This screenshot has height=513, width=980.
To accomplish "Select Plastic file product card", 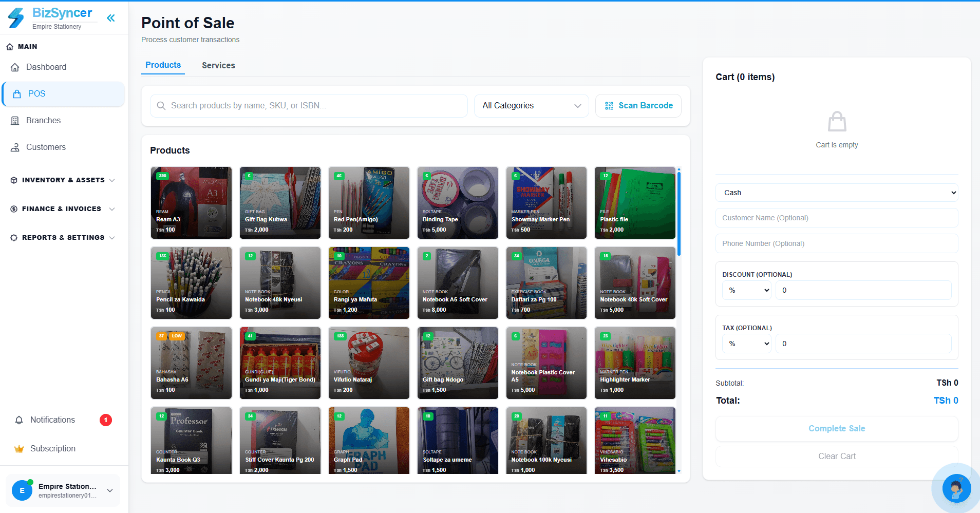I will 635,202.
